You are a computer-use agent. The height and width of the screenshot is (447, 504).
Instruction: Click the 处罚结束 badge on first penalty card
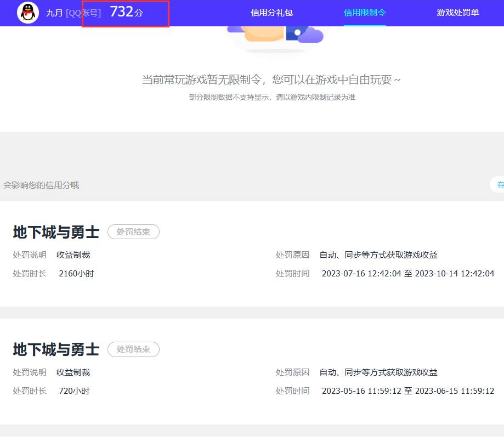pyautogui.click(x=133, y=231)
